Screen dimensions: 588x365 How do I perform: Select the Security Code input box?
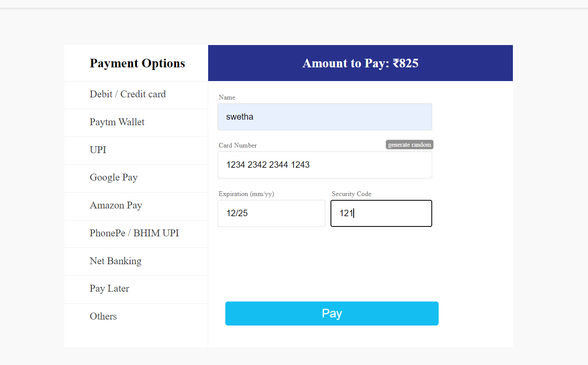pyautogui.click(x=381, y=213)
